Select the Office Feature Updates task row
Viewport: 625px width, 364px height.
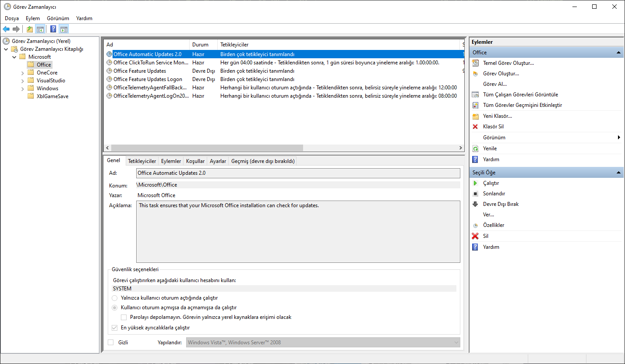click(284, 71)
